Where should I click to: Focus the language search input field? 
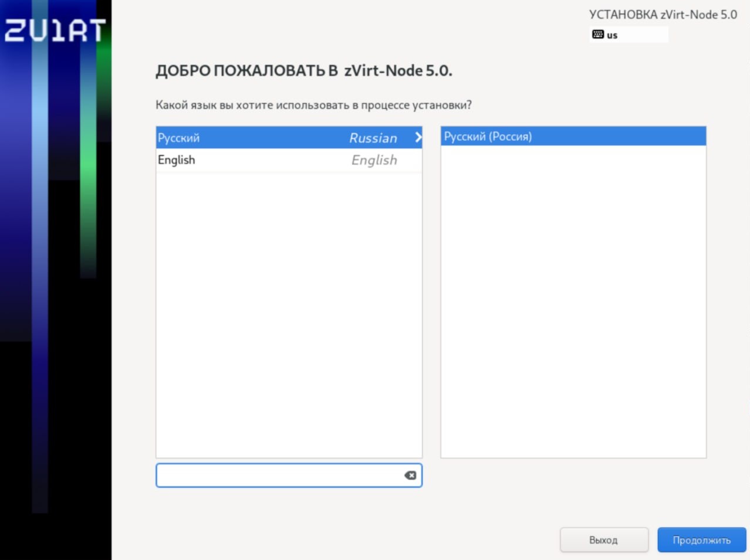point(289,476)
